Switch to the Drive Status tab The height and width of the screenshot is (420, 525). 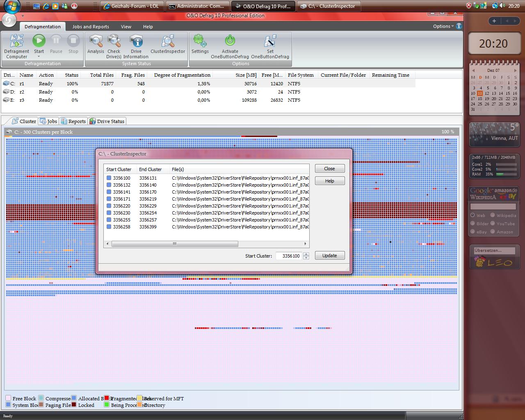(x=107, y=121)
